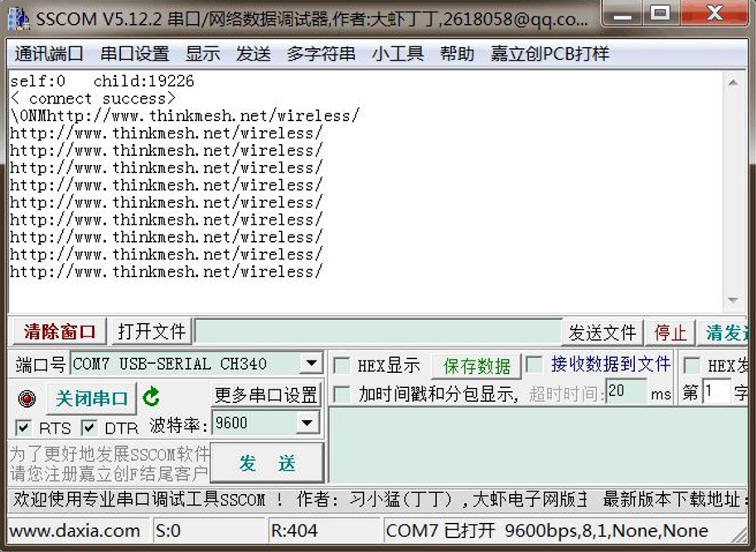
Task: Toggle the HEX显示 checkbox
Action: click(x=342, y=366)
